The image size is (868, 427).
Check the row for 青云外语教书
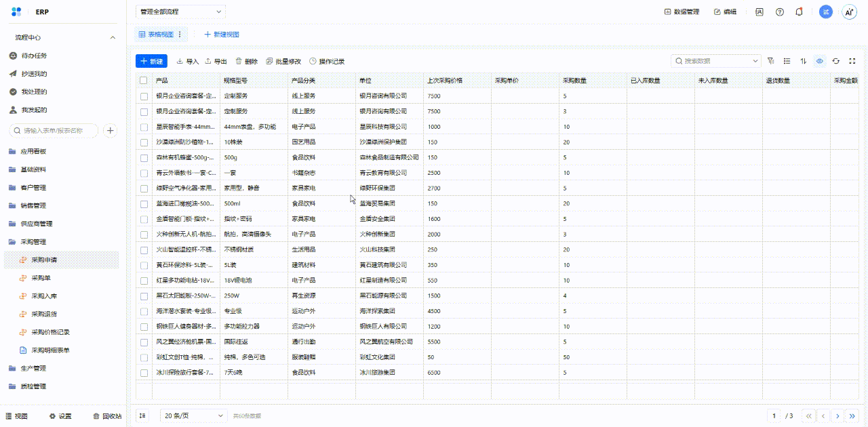pyautogui.click(x=144, y=173)
